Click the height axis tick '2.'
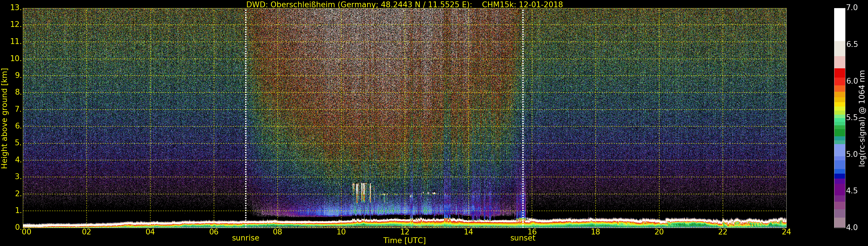Screen dimensions: 868x246 [18, 193]
